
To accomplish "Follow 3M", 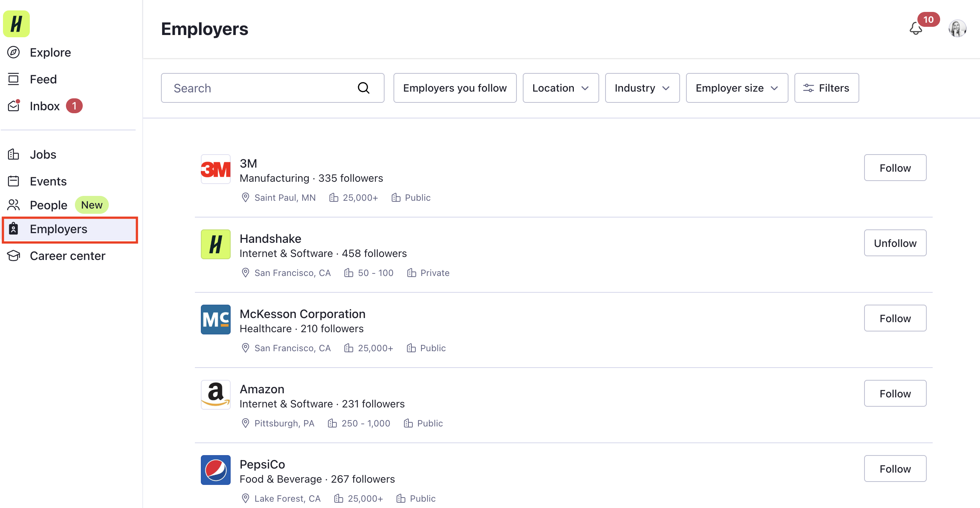I will point(895,168).
